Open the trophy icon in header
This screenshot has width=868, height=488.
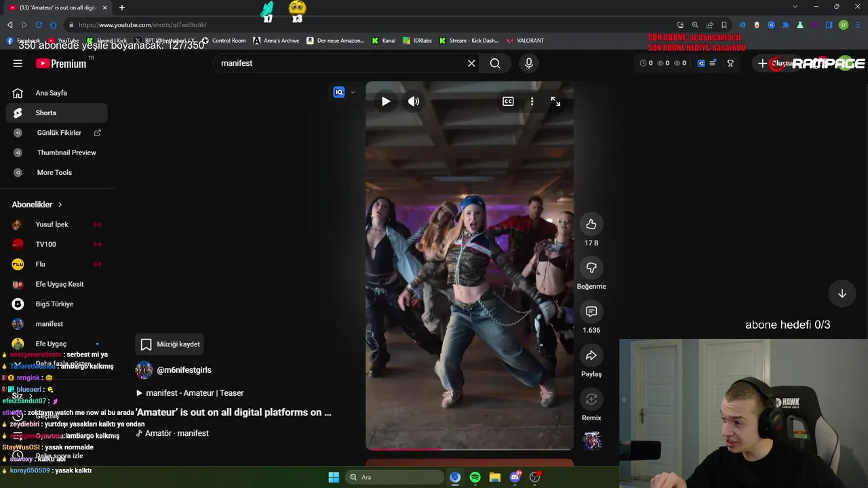730,63
